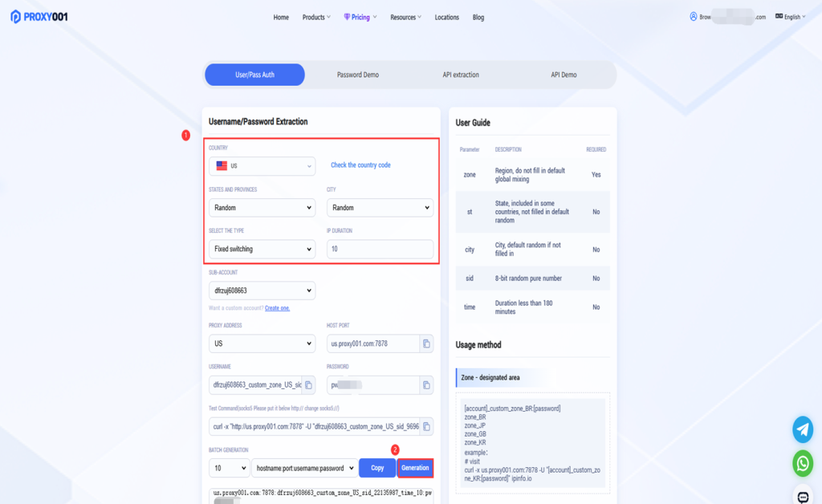Switch to the API extraction tab
The image size is (822, 504).
click(x=461, y=75)
